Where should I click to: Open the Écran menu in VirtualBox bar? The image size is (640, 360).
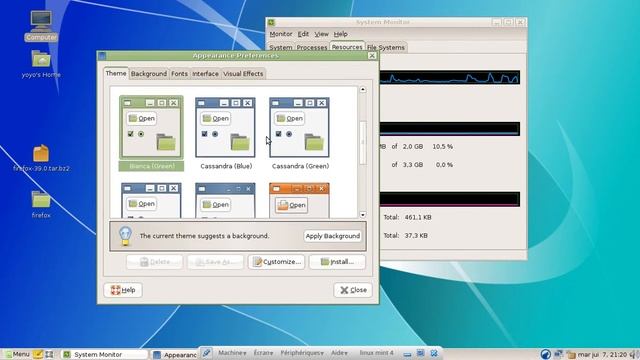tap(263, 353)
